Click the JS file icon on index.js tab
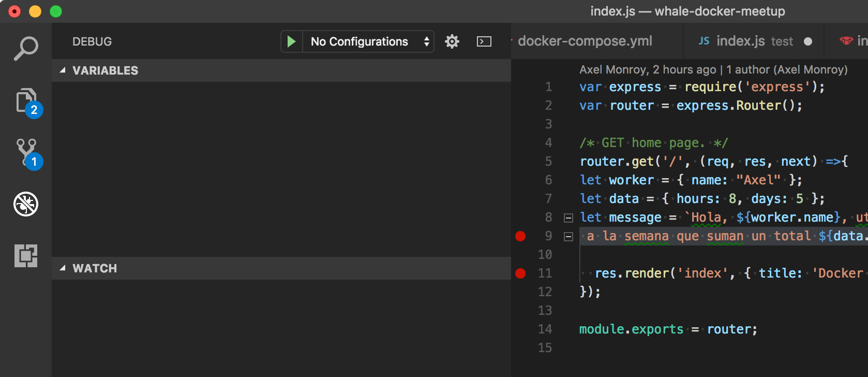The width and height of the screenshot is (868, 377). pyautogui.click(x=704, y=41)
